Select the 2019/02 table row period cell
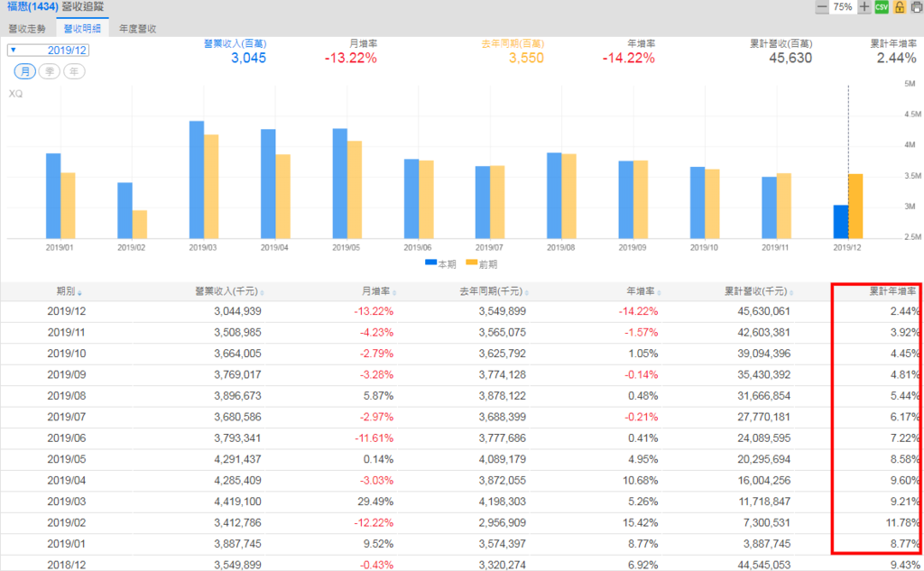 point(67,522)
